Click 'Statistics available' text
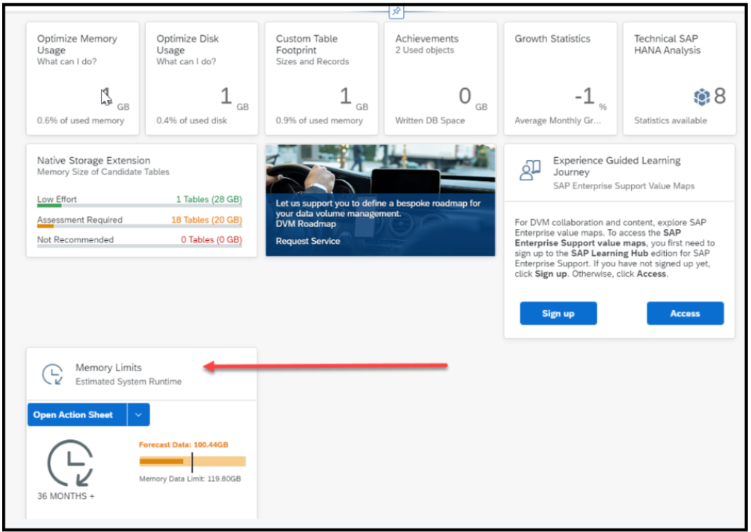This screenshot has width=751, height=532. (x=671, y=121)
